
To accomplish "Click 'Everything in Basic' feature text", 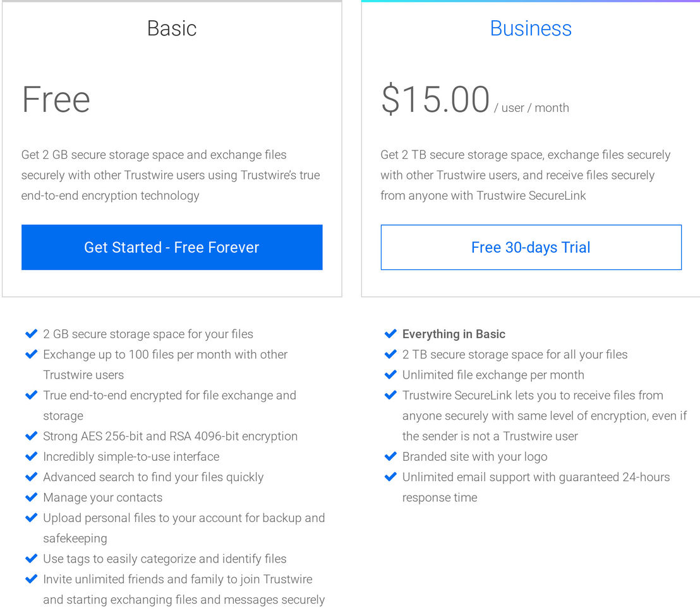I will (x=454, y=334).
